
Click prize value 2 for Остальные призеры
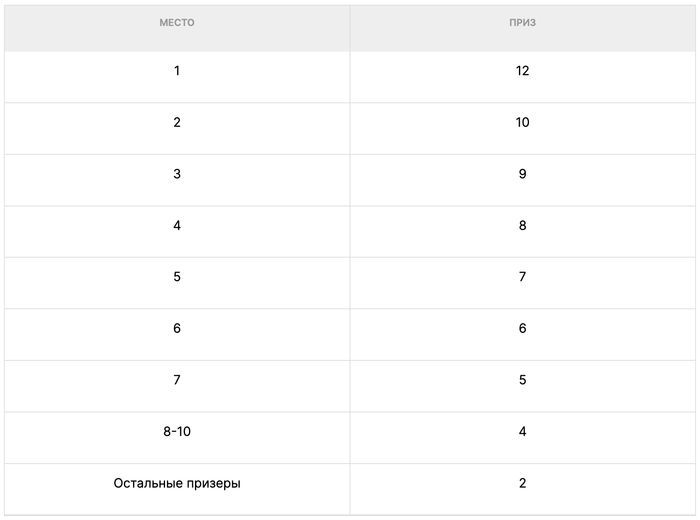click(522, 484)
